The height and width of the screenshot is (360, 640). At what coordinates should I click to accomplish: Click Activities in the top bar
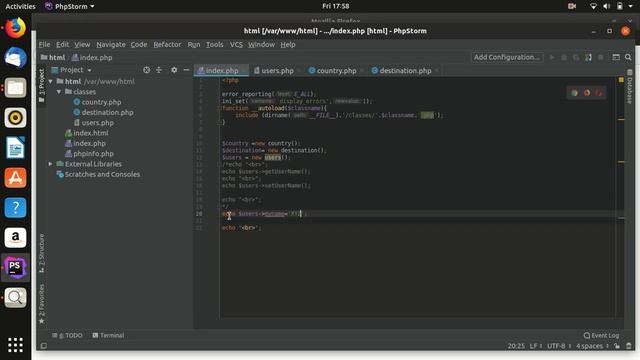point(20,6)
